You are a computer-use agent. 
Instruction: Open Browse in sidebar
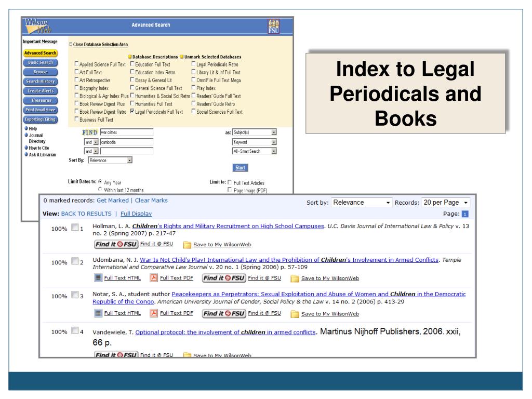[x=40, y=72]
